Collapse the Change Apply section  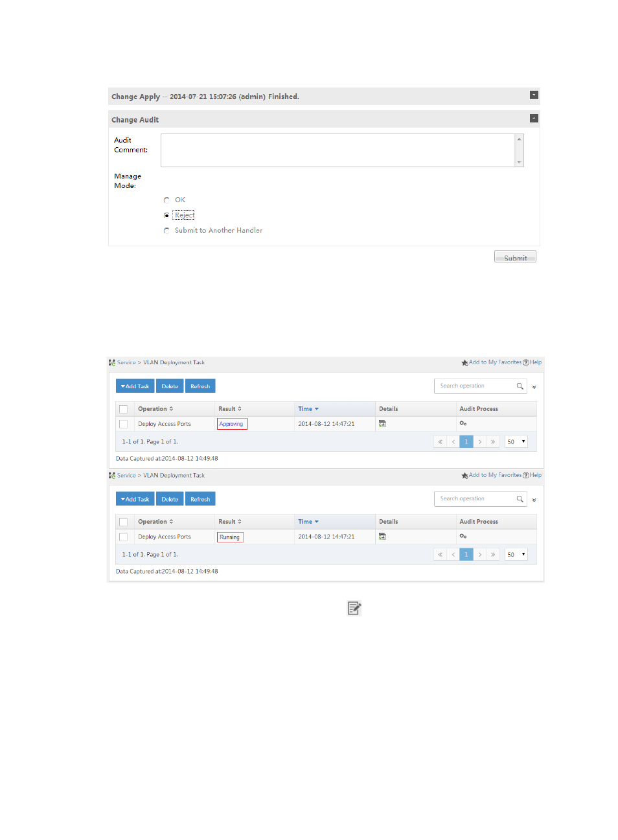pyautogui.click(x=534, y=95)
